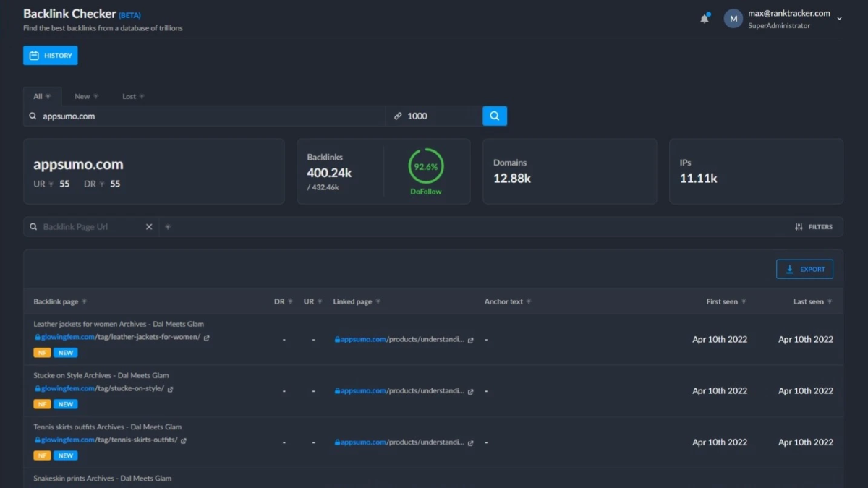Click the UR info icon in domain card
The image size is (868, 488).
point(51,184)
